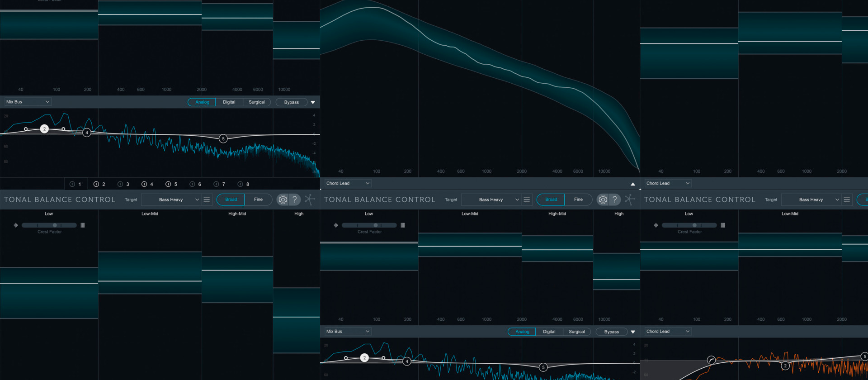Open Chord Lead dropdown beside the up-arrow triangle
Viewport: 868px width, 380px height.
tap(348, 183)
